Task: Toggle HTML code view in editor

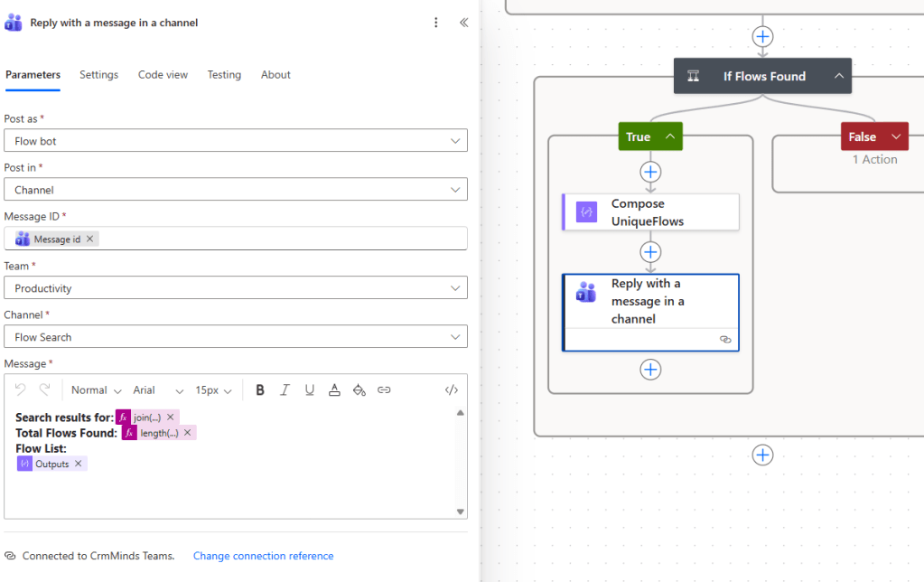Action: (x=452, y=390)
